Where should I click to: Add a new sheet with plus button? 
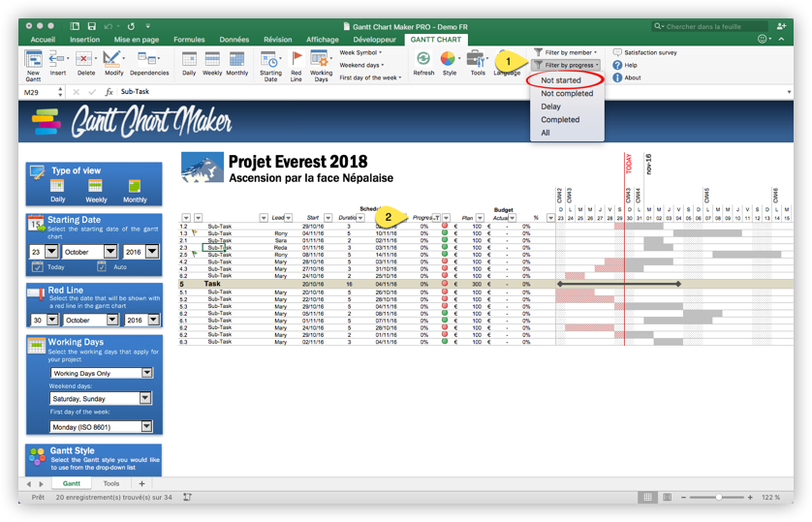click(x=141, y=483)
